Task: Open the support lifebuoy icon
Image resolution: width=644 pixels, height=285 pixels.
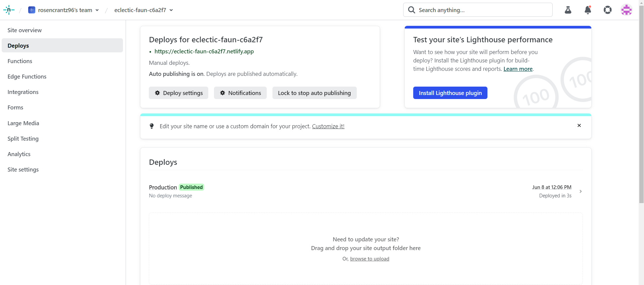Action: coord(608,10)
